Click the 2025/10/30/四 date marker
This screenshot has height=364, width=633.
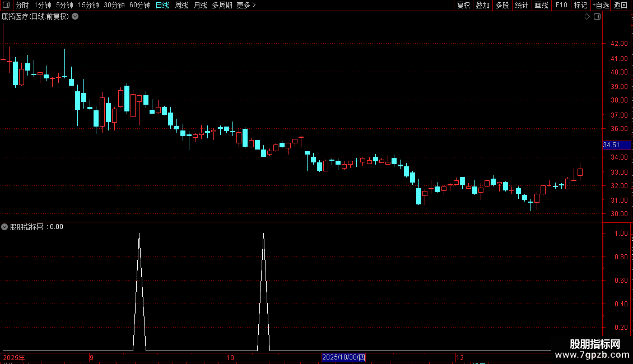tap(343, 357)
